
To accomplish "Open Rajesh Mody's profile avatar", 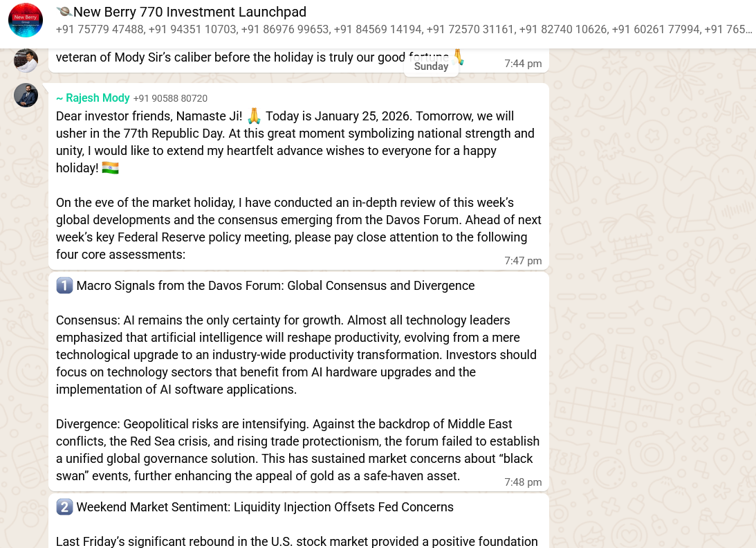I will pos(26,95).
